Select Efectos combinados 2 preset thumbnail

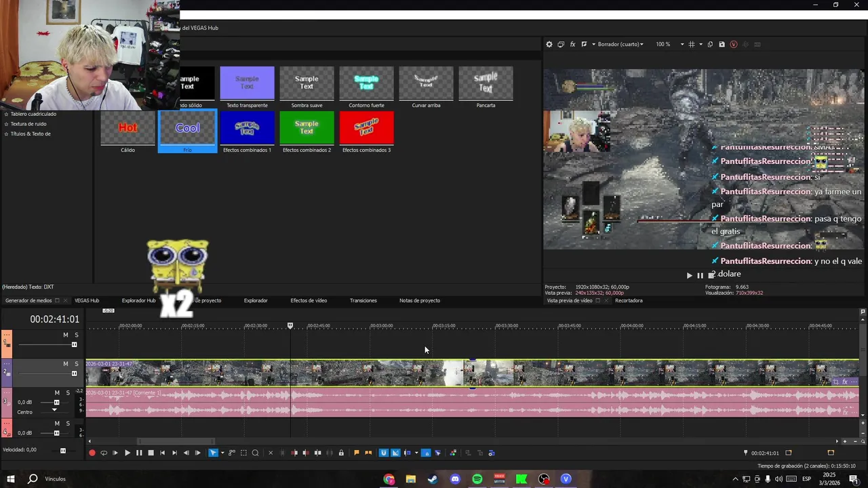pyautogui.click(x=307, y=128)
